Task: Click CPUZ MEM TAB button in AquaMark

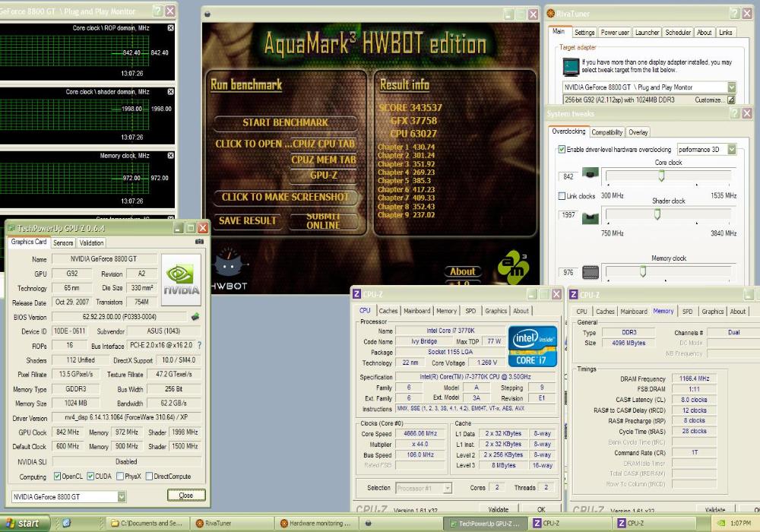Action: click(323, 160)
